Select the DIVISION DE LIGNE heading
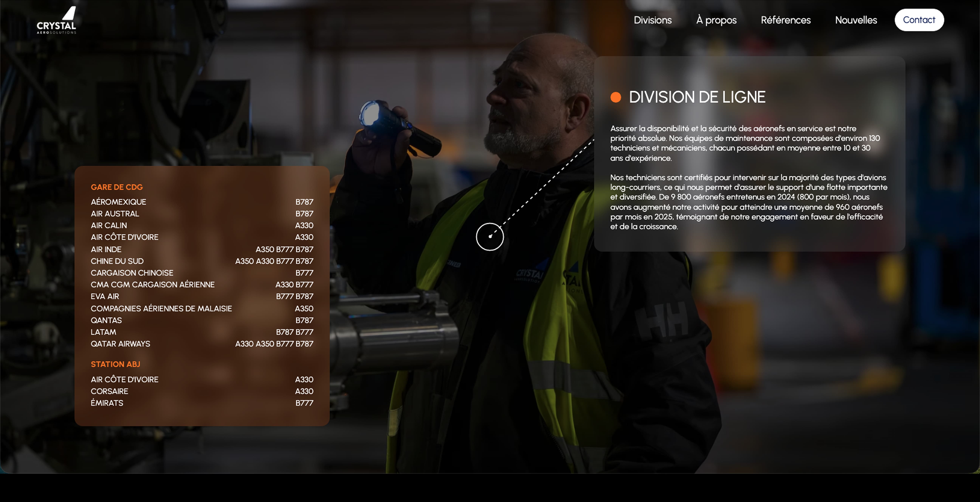 point(697,97)
